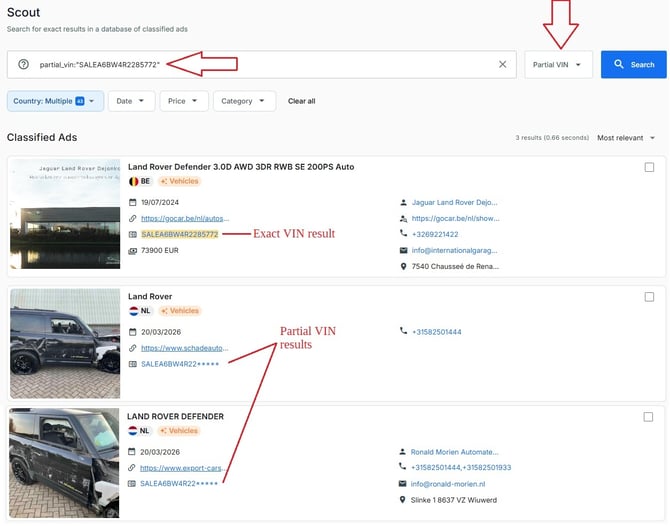Image resolution: width=670 pixels, height=526 pixels.
Task: Expand the Price filter dropdown
Action: coord(184,101)
